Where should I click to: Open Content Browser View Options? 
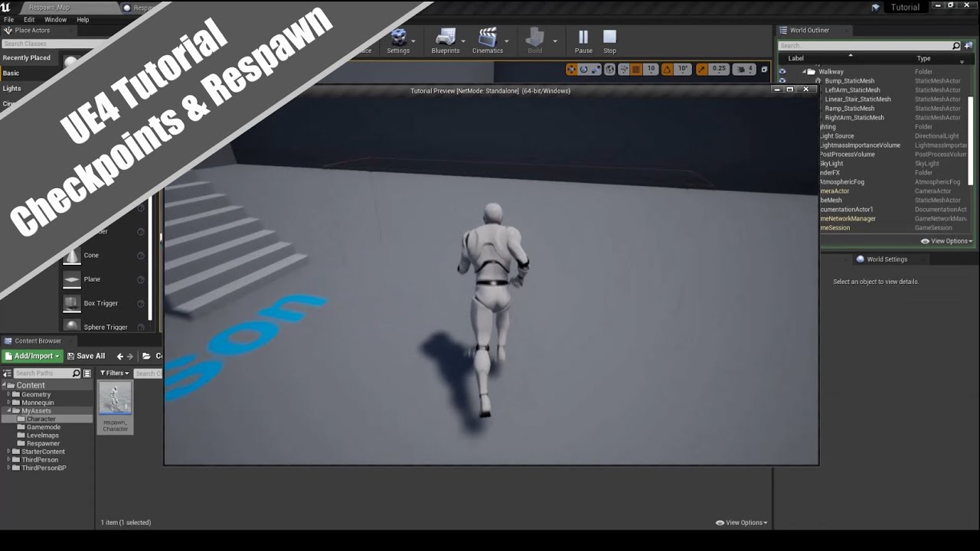(741, 523)
